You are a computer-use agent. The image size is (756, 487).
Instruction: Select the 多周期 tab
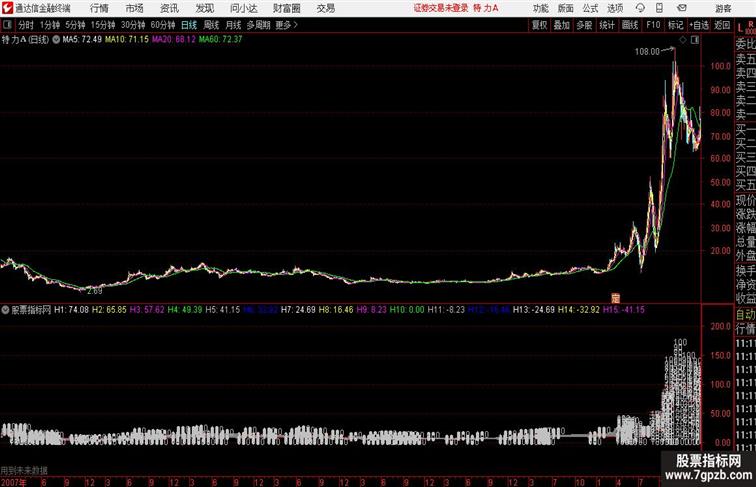(x=258, y=25)
